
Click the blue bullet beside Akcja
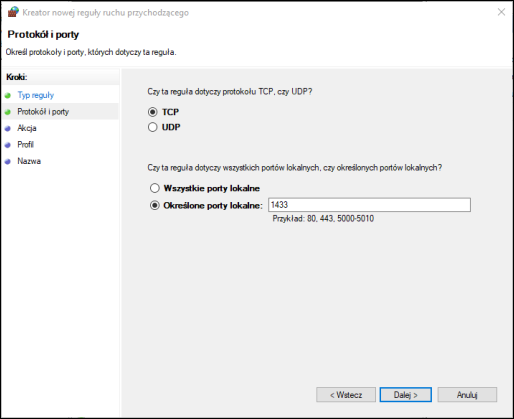tap(8, 128)
